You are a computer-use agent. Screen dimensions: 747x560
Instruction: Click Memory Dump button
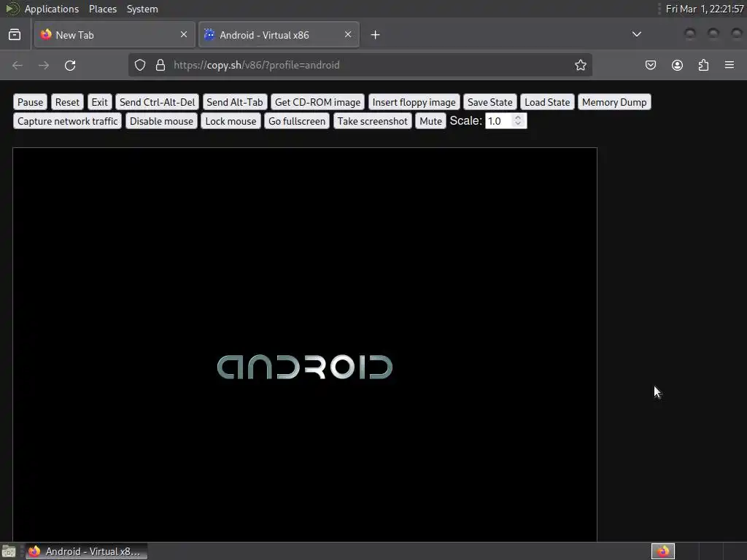[x=614, y=102]
